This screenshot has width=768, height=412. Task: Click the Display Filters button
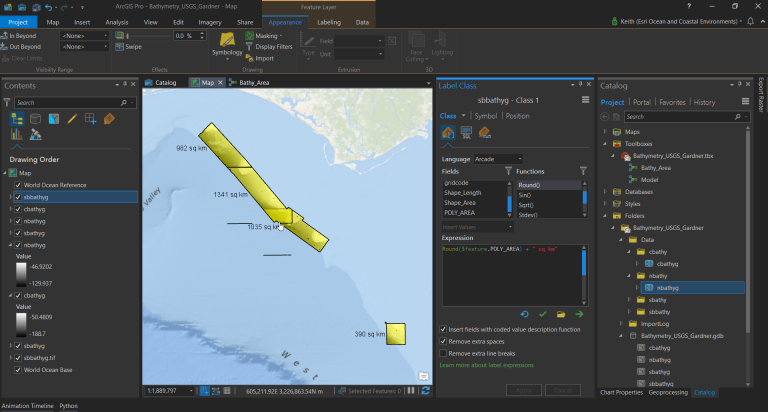pos(268,47)
